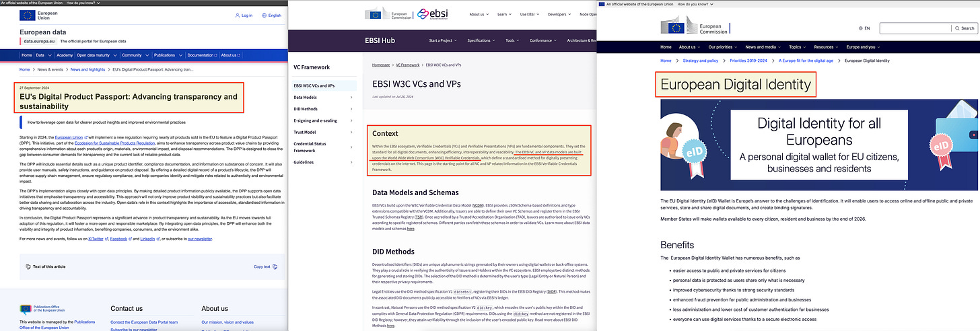The width and height of the screenshot is (980, 331).
Task: Expand "How do you know?" on the data.europa.eu banner
Action: [85, 3]
